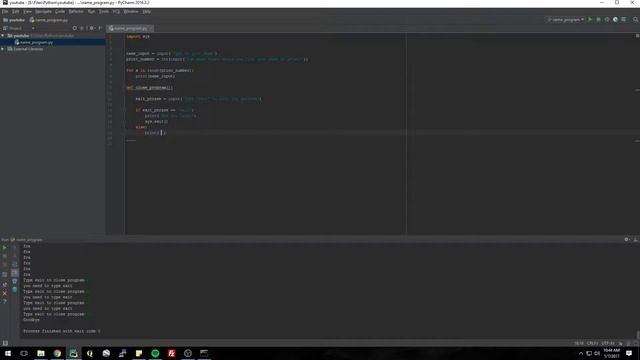640x360 pixels.
Task: Expand the External Libraries node
Action: coord(3,49)
